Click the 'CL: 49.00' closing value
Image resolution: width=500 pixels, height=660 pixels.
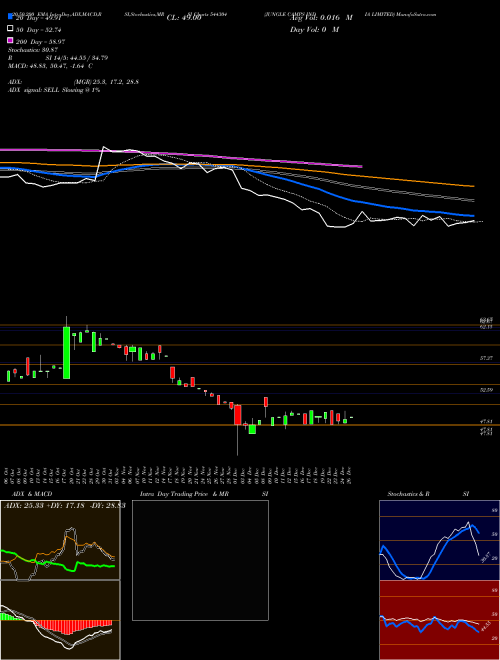(184, 18)
